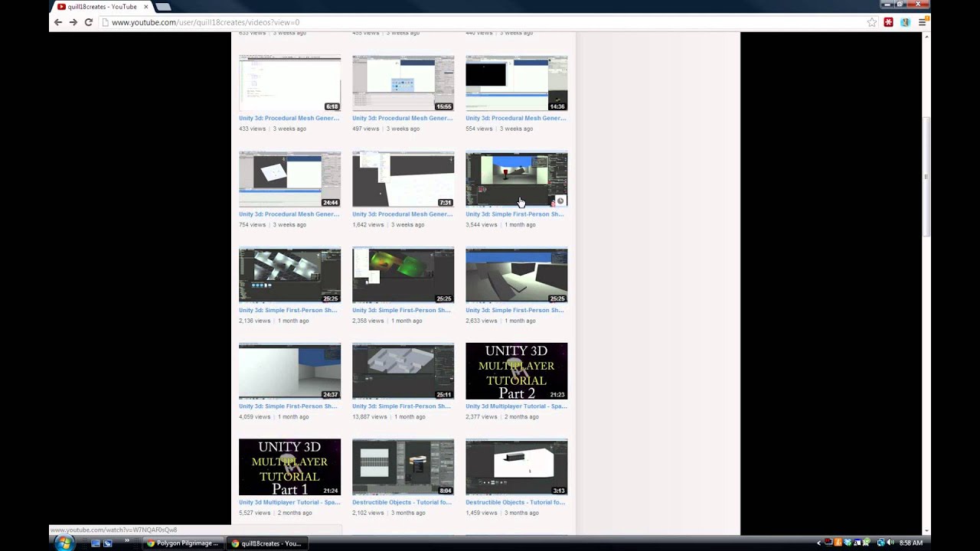Open the Procedural Mesh title above 754 views
980x551 pixels.
point(289,214)
